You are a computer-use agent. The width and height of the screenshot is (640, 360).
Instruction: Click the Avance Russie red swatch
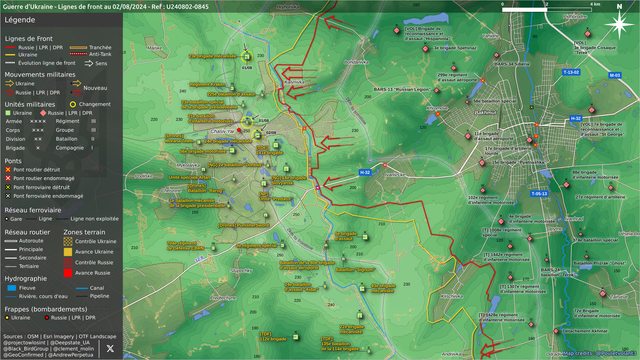pyautogui.click(x=68, y=273)
